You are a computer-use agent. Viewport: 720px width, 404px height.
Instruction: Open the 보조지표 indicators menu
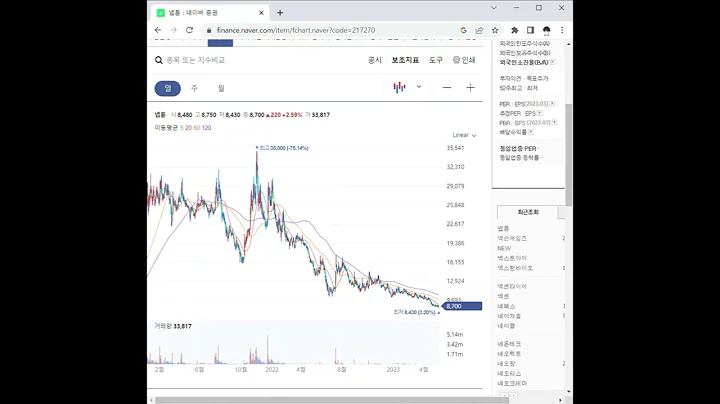(405, 60)
